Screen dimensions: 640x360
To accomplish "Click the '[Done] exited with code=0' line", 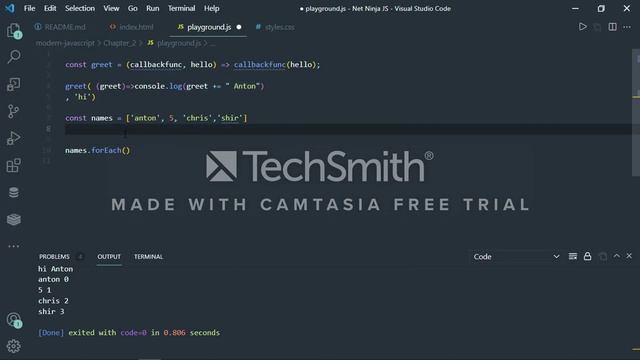I will pos(129,332).
